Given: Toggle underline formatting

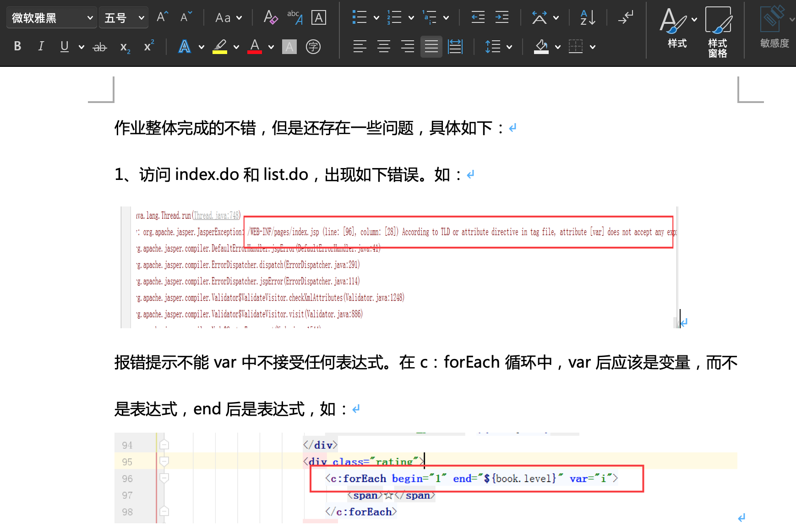Looking at the screenshot, I should point(65,46).
